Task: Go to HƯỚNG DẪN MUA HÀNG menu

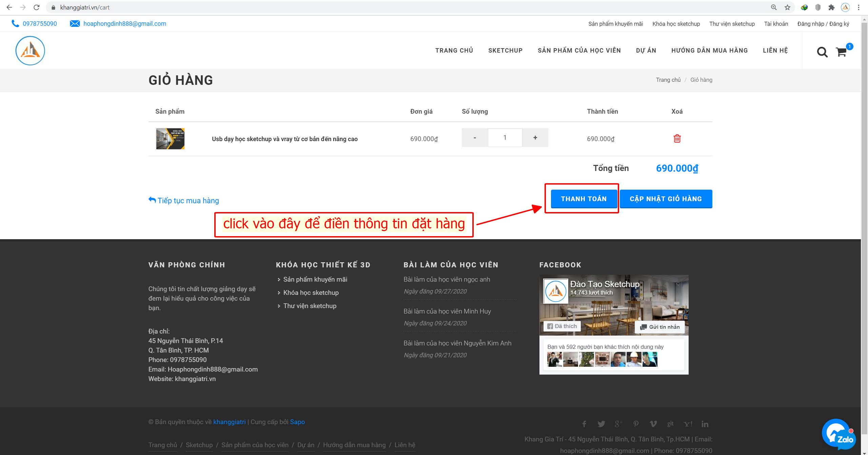Action: click(709, 51)
